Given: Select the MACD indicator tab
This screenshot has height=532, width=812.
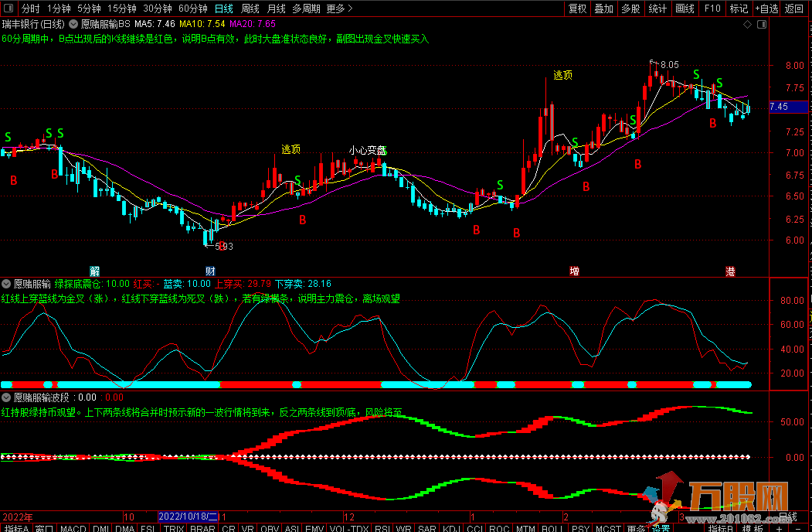Looking at the screenshot, I should 73,528.
